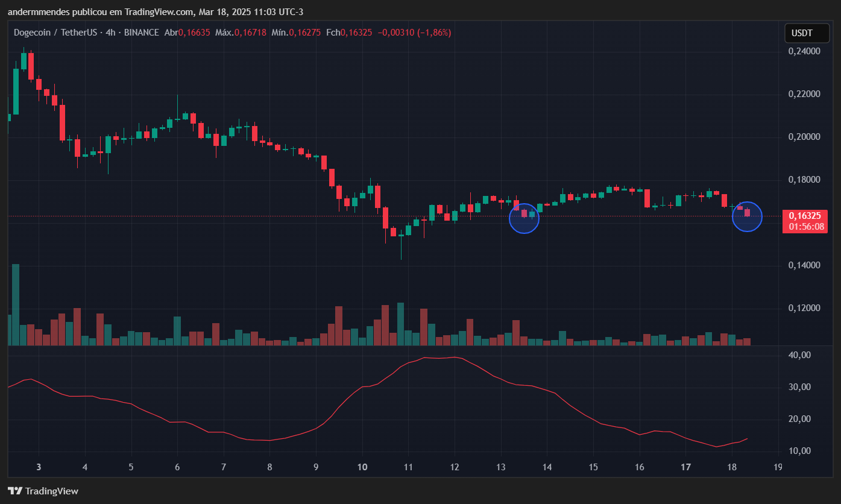Viewport: 841px width, 504px height.
Task: Click date label "9" on time axis
Action: tap(316, 467)
